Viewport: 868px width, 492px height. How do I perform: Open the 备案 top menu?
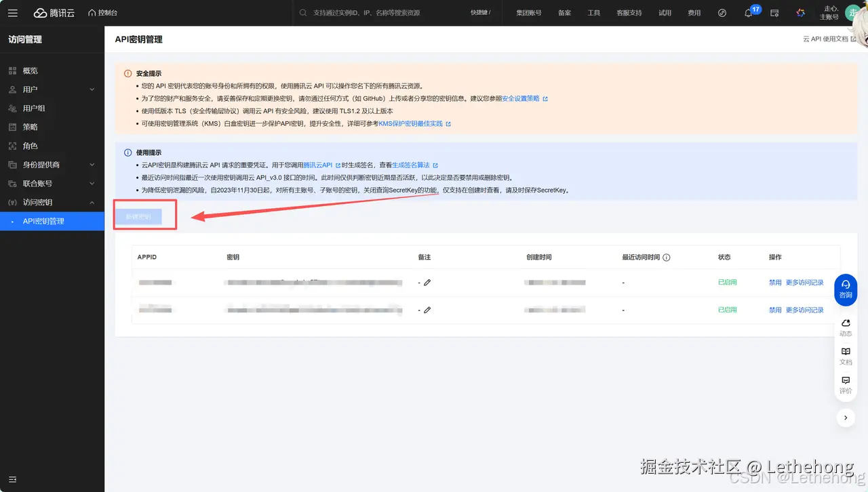(x=564, y=13)
